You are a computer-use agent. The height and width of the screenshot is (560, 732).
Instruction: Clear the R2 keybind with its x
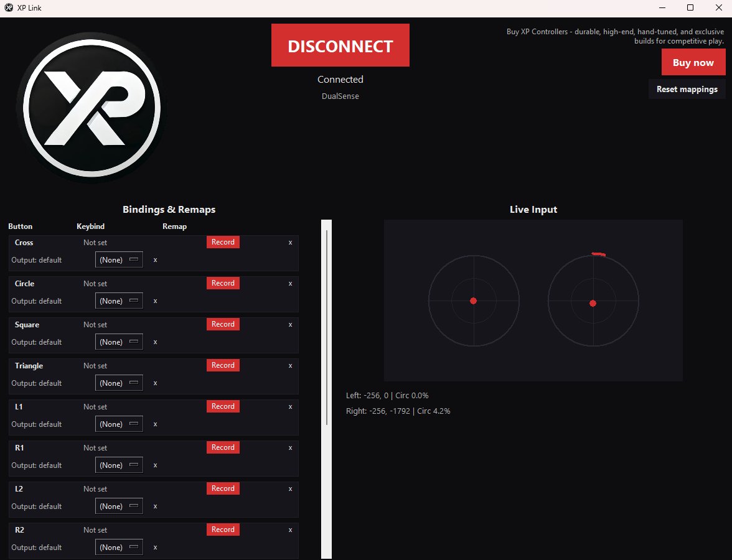[x=290, y=530]
